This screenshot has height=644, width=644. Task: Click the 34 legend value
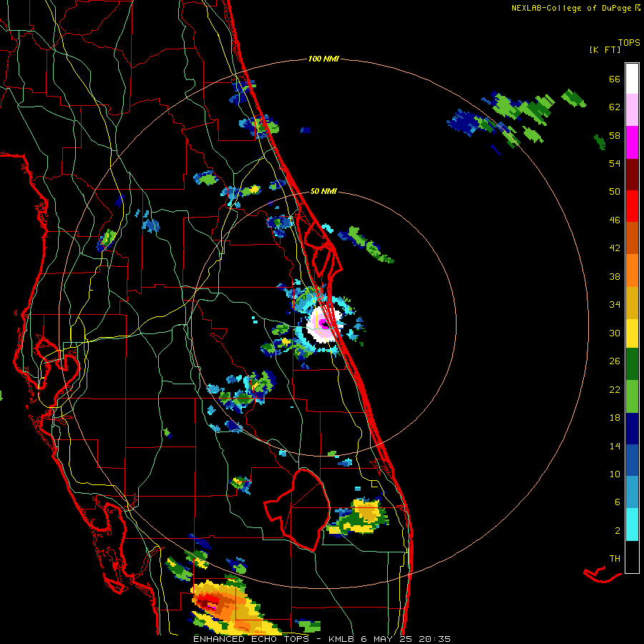[x=615, y=304]
